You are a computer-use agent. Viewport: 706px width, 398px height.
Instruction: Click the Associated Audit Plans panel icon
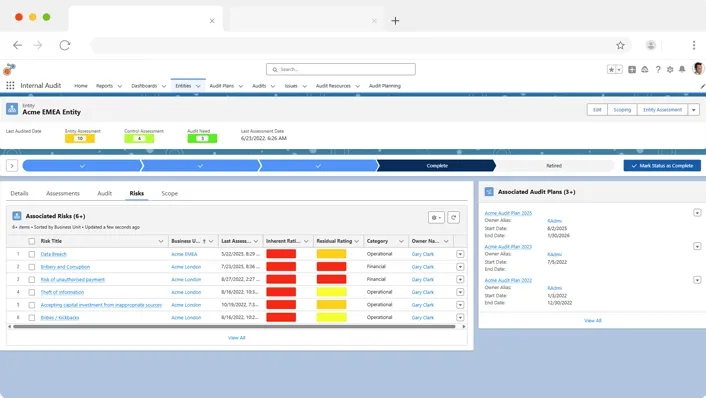coord(489,192)
